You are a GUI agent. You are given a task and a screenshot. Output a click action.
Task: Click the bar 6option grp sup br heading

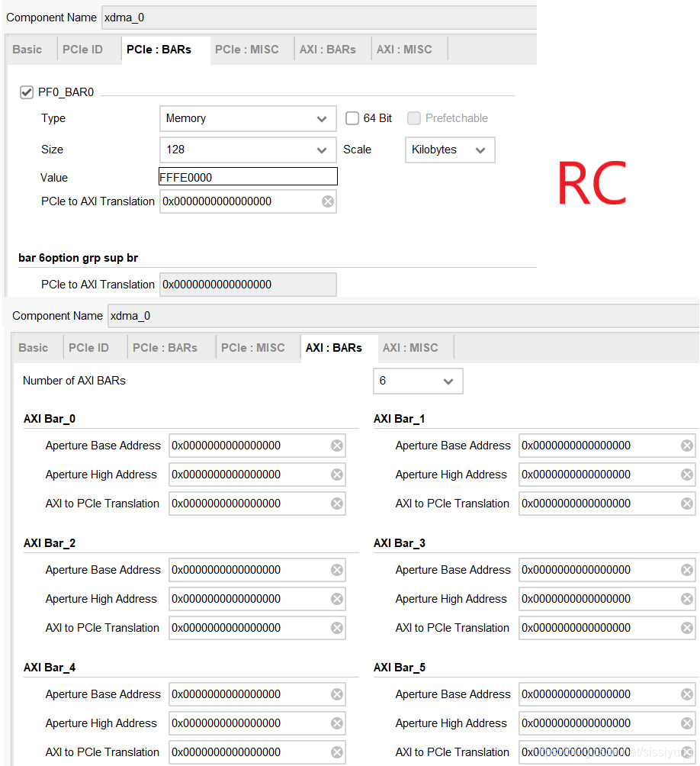[78, 258]
